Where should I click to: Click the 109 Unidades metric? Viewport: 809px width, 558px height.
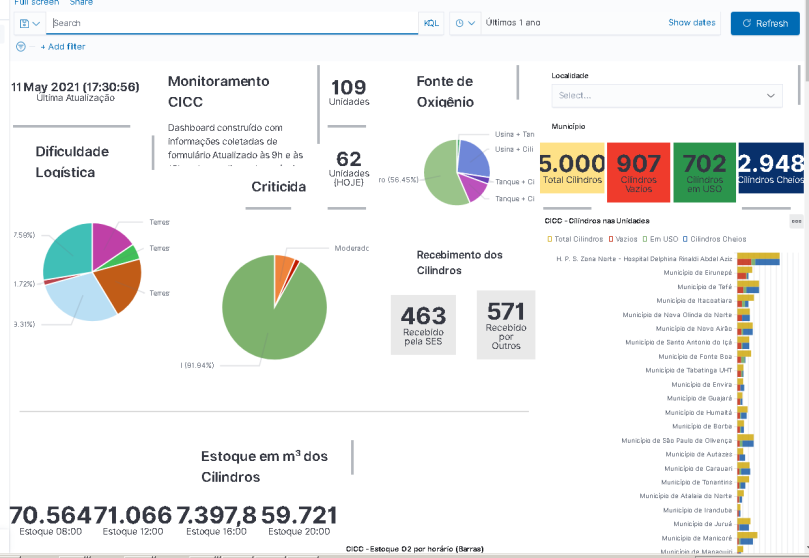349,92
